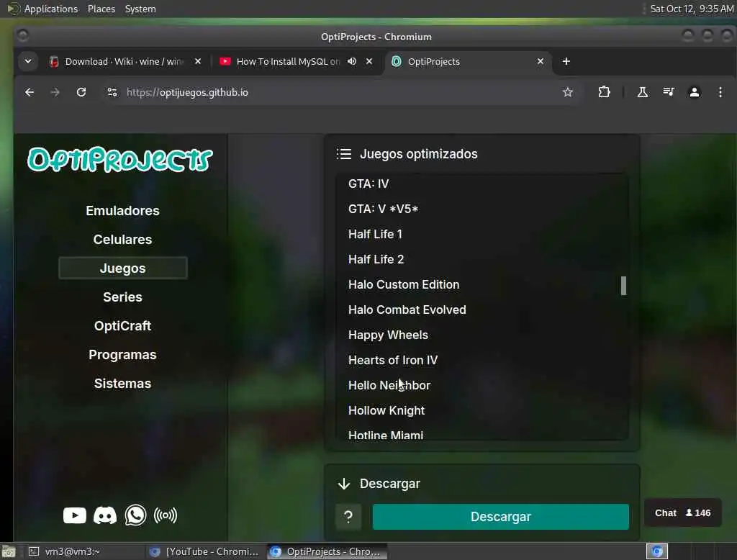
Task: View site information icon in address bar
Action: click(x=112, y=92)
